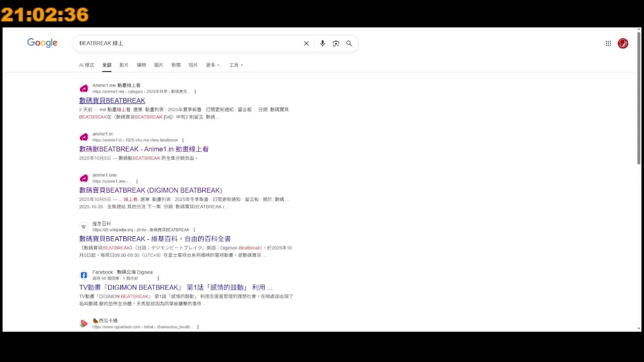
Task: Open more options for Wikipedia result
Action: 194,230
